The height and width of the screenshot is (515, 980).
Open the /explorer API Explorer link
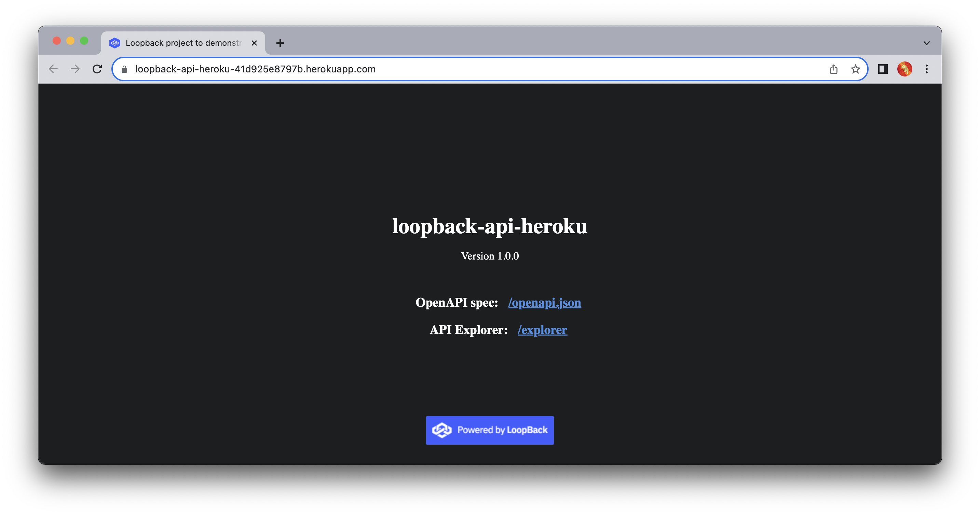click(542, 330)
